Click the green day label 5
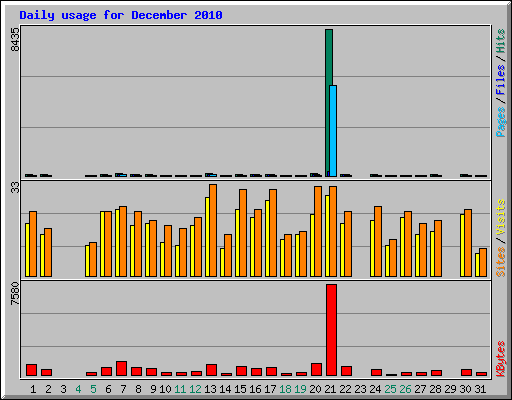The image size is (512, 400). click(93, 389)
